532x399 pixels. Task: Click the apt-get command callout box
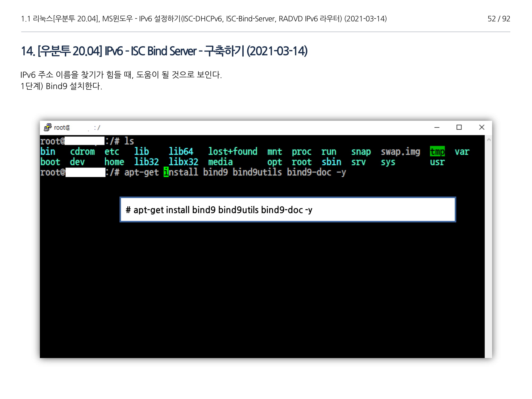[288, 210]
